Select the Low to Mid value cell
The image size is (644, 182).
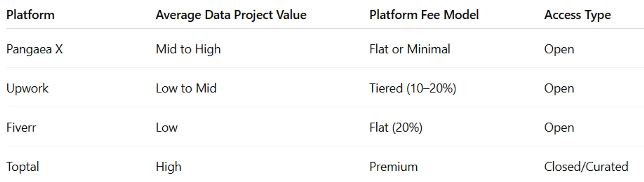tap(186, 88)
